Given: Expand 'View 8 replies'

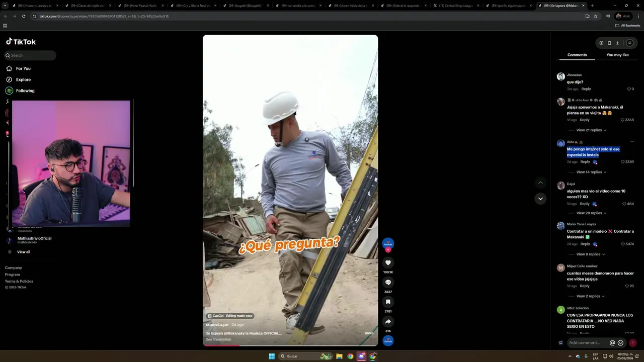Looking at the screenshot, I should (x=590, y=254).
